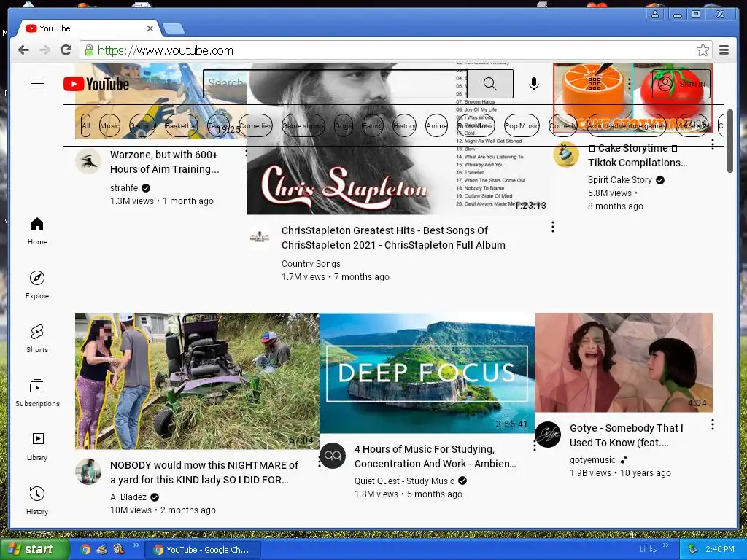The height and width of the screenshot is (560, 747).
Task: Select the All filter chip
Action: 86,125
